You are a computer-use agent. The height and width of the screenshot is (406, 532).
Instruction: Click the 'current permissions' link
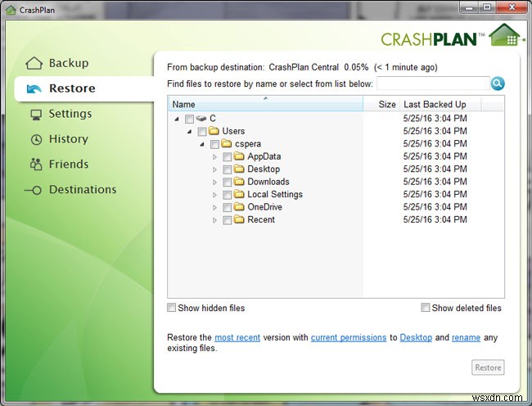(x=349, y=337)
